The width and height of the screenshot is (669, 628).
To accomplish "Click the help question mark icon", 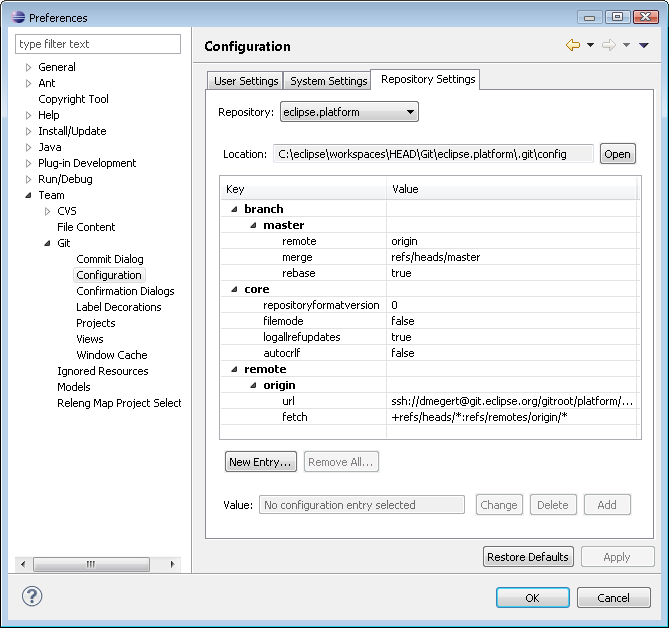I will point(32,596).
